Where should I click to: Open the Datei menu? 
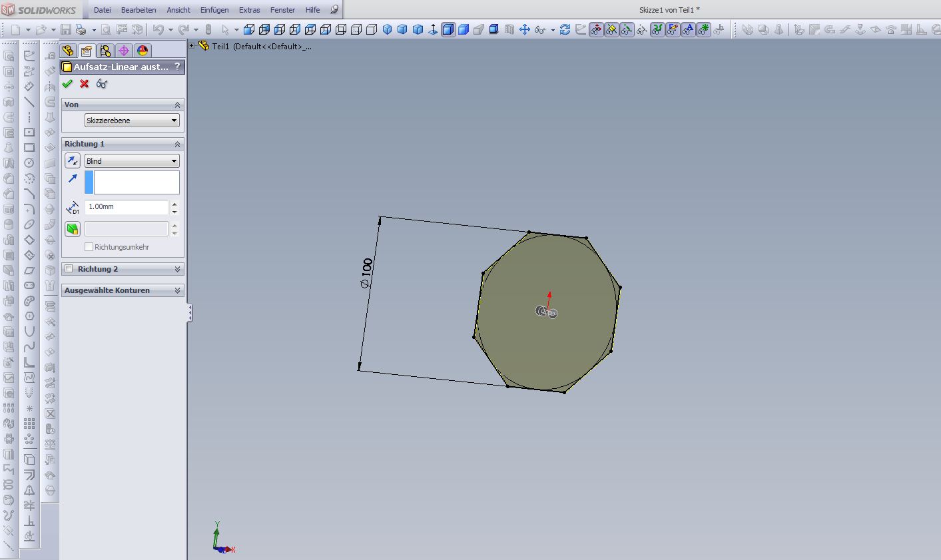point(103,10)
